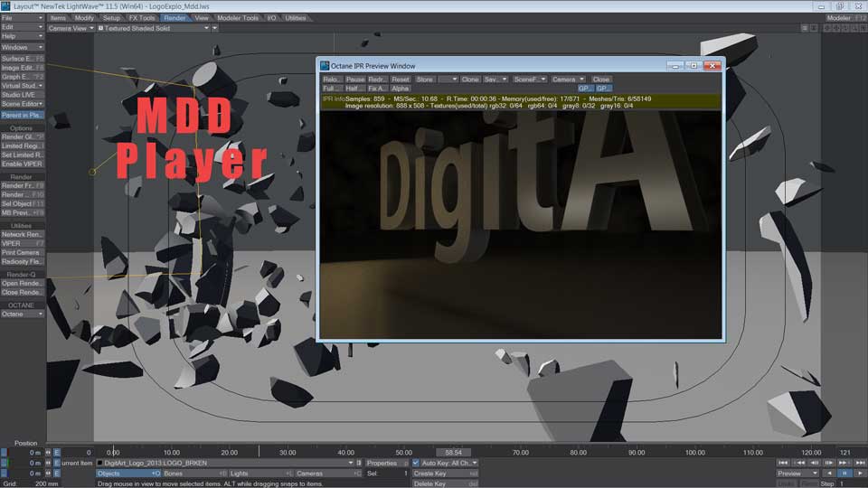Open the Octane plugin dropdown
The height and width of the screenshot is (488, 868).
coord(22,314)
